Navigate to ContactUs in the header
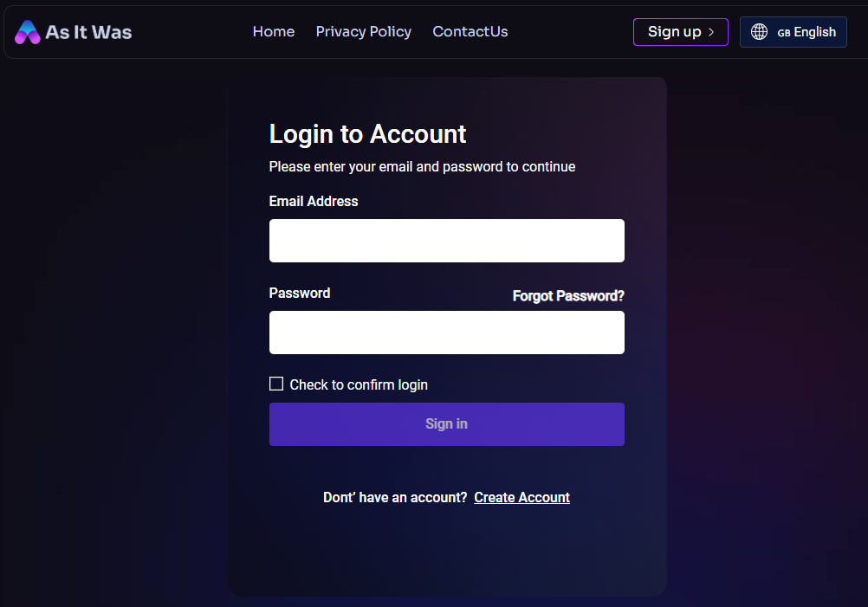 [x=470, y=32]
